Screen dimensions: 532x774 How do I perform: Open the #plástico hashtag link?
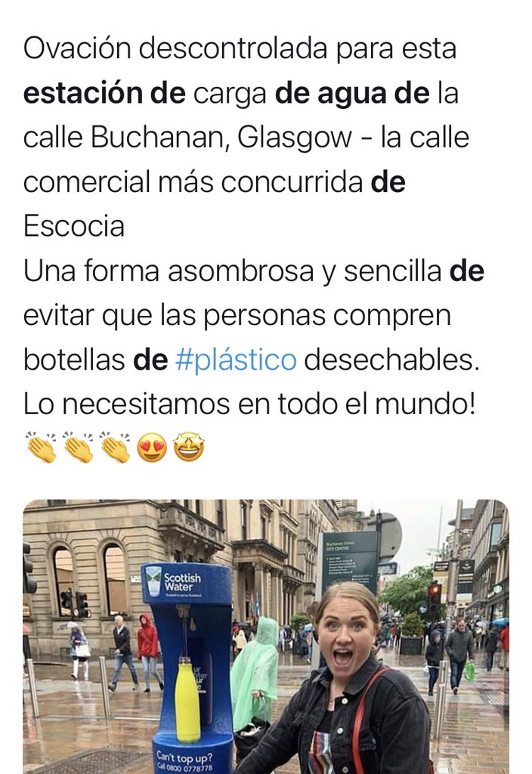pos(236,360)
